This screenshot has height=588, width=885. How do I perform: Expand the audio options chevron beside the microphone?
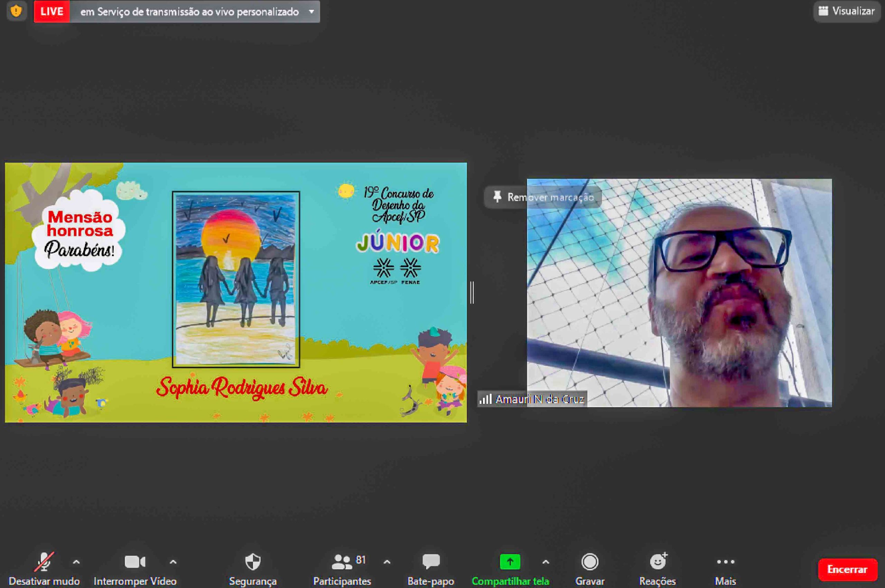tap(76, 562)
